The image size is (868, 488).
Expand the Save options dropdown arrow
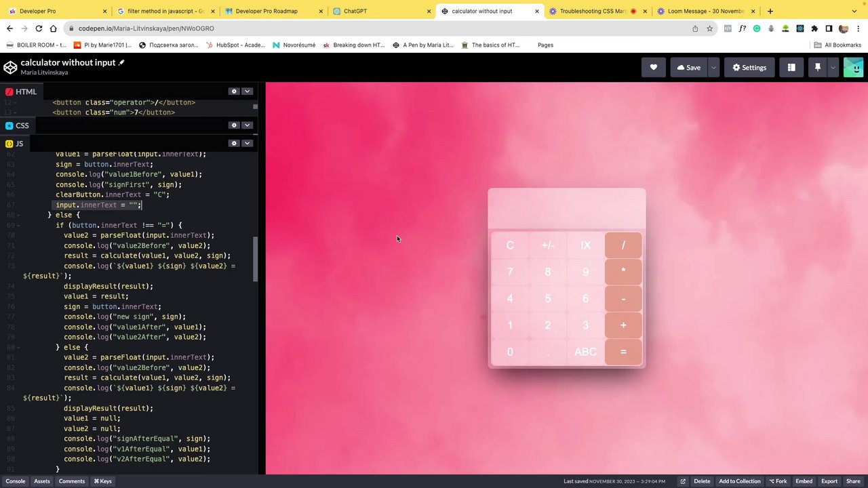[713, 68]
